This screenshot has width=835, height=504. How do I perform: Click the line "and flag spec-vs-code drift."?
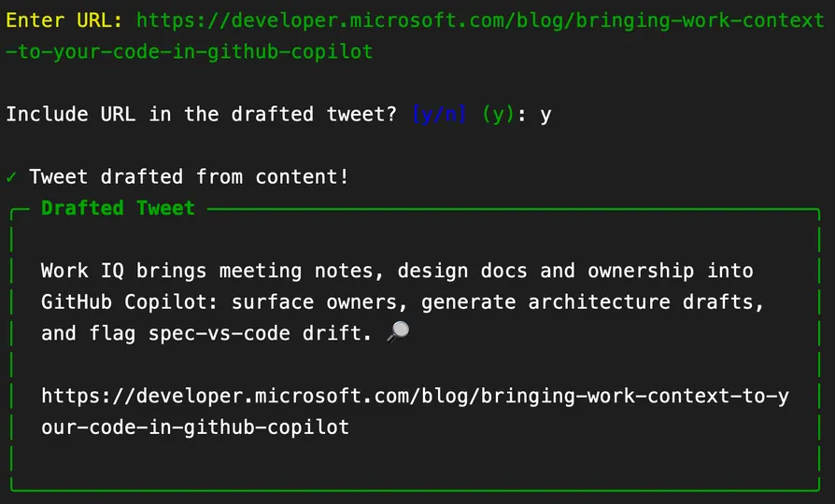[x=206, y=333]
